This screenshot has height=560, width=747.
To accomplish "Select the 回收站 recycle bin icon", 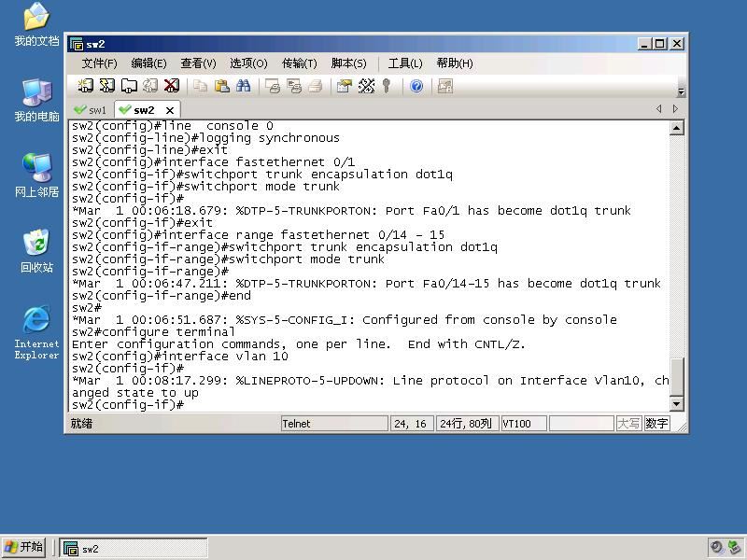I will tap(36, 251).
